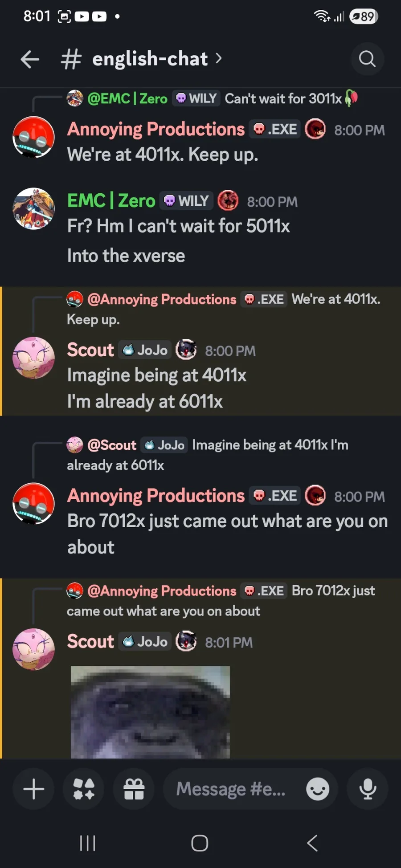Open the pixelated monkey image attachment
Screen dimensions: 401x868
[x=150, y=712]
